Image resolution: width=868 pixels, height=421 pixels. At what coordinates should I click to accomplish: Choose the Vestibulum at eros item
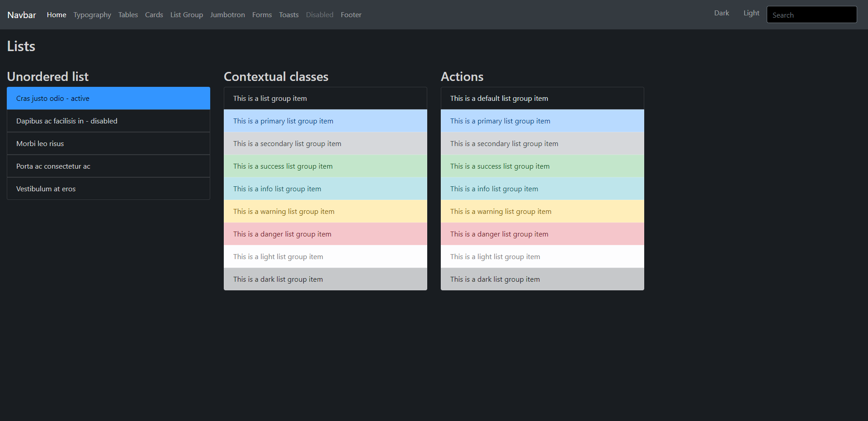pos(108,189)
